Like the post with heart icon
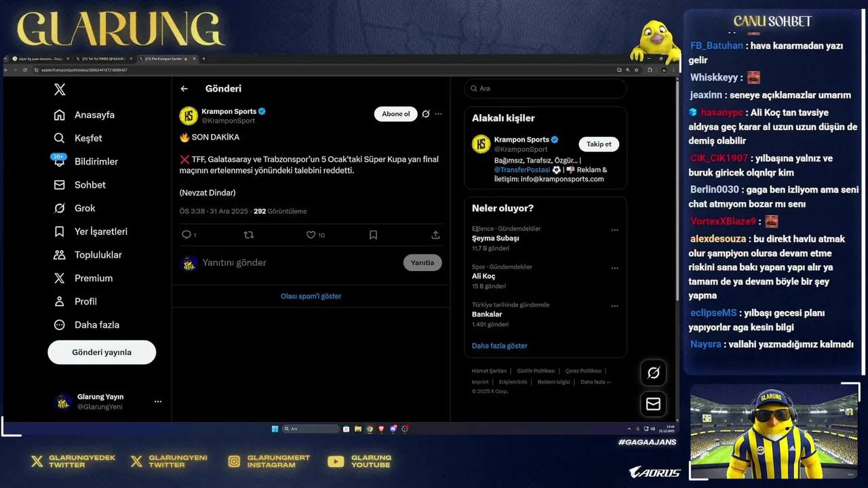 click(x=311, y=235)
